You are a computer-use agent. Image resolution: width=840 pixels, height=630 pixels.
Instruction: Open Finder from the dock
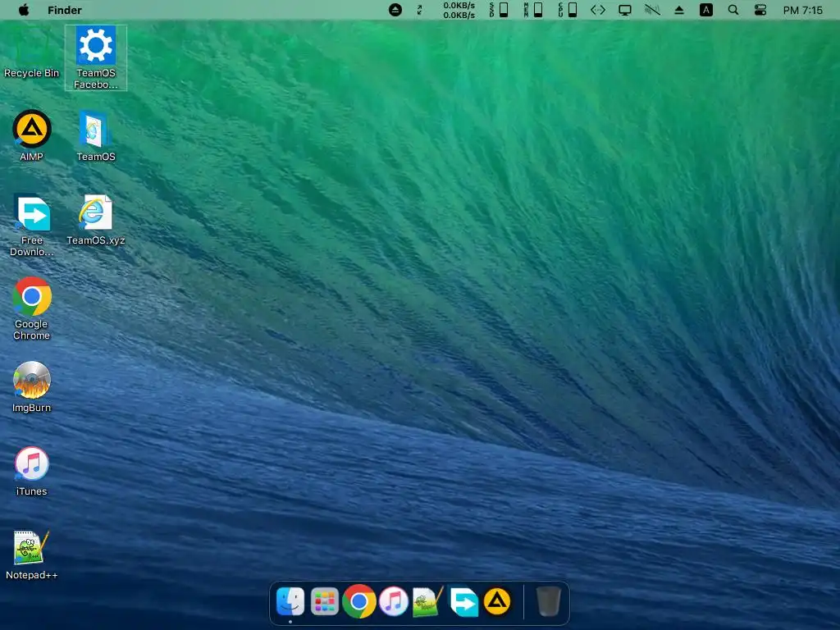[290, 601]
